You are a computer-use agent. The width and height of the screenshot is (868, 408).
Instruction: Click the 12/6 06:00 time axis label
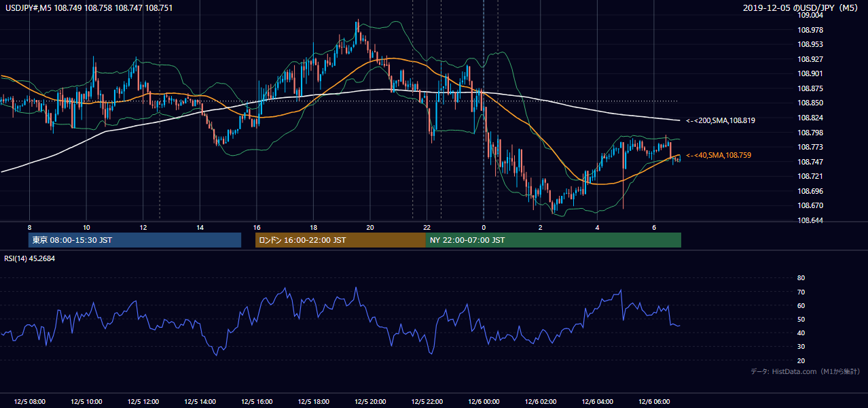(653, 402)
